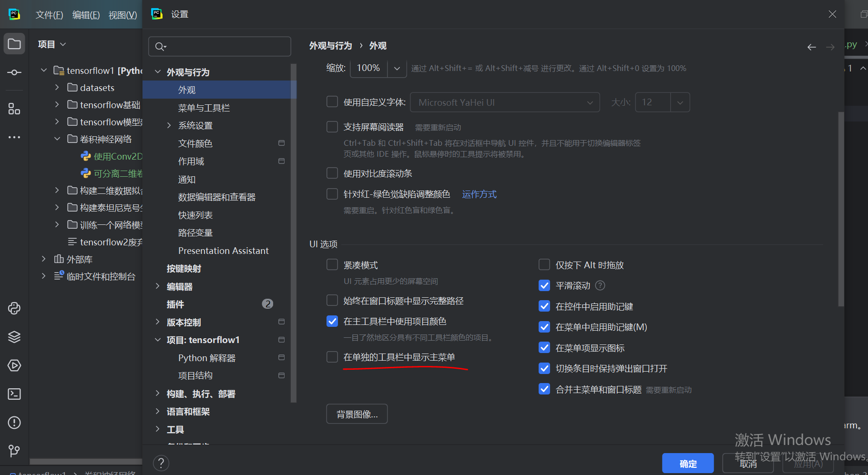Open the 文件(F) menu in main window

pos(49,15)
